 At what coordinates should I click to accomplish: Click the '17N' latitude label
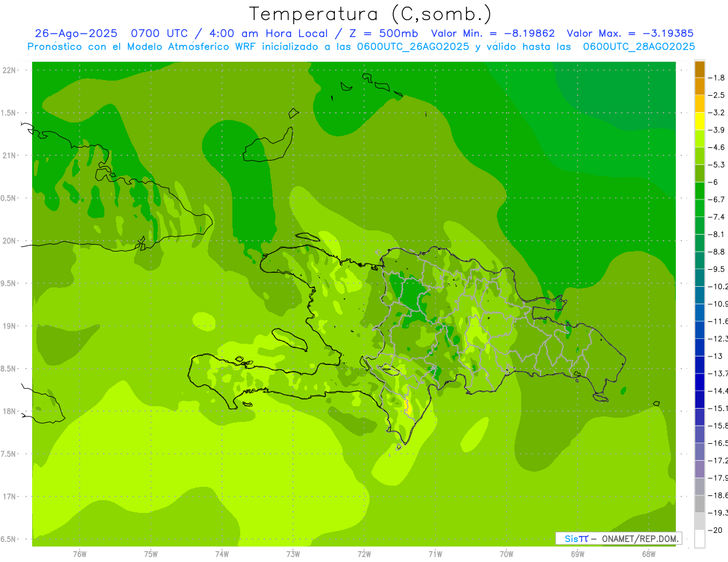pos(10,497)
